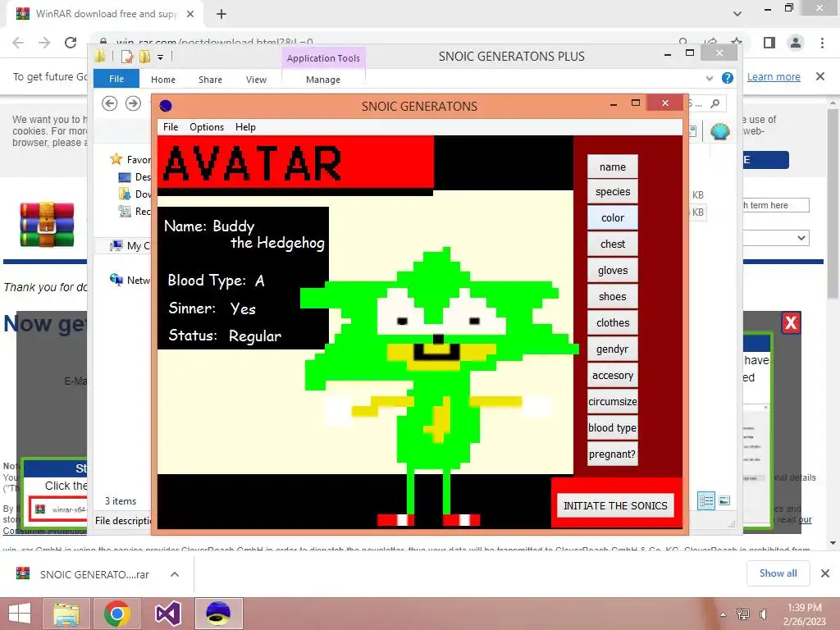Open Chrome profile icon
The image size is (840, 630).
point(796,43)
